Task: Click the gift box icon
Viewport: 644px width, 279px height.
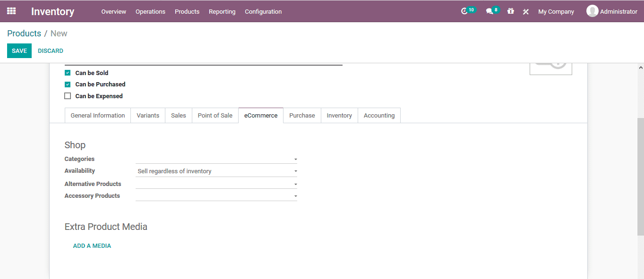Action: (x=510, y=11)
